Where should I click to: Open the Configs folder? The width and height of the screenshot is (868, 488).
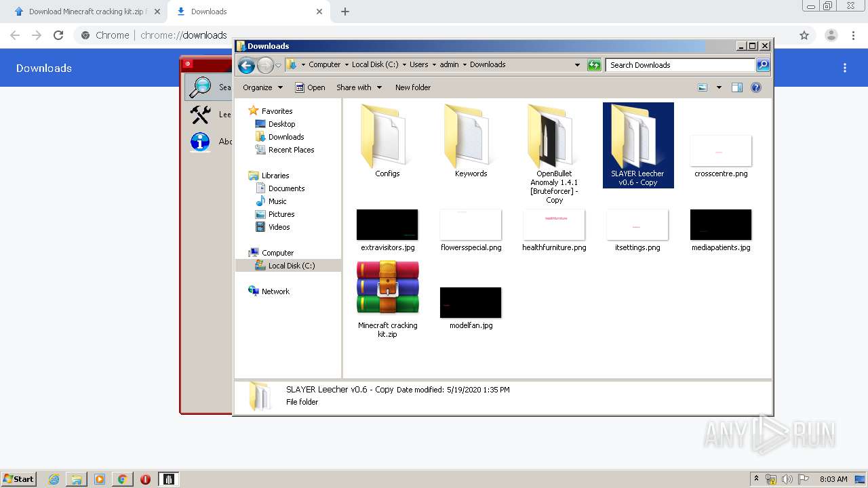387,141
